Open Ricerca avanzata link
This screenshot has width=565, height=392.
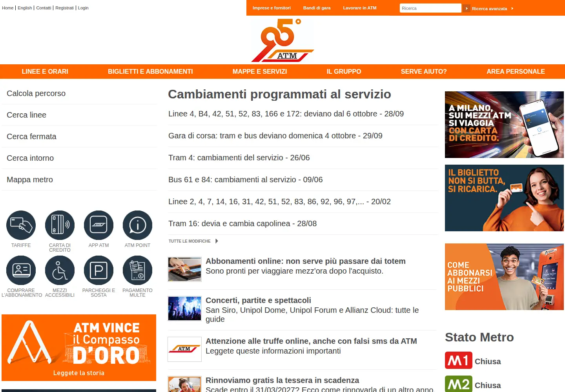(489, 9)
